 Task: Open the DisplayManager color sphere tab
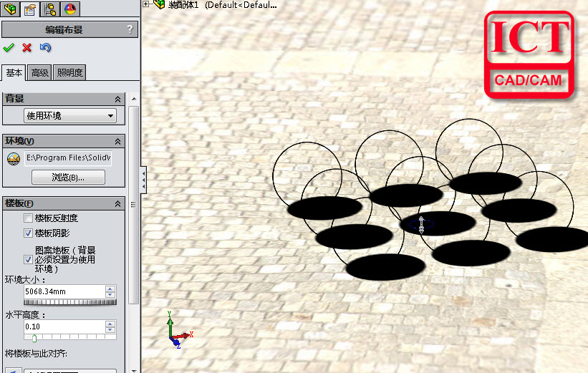(x=70, y=9)
